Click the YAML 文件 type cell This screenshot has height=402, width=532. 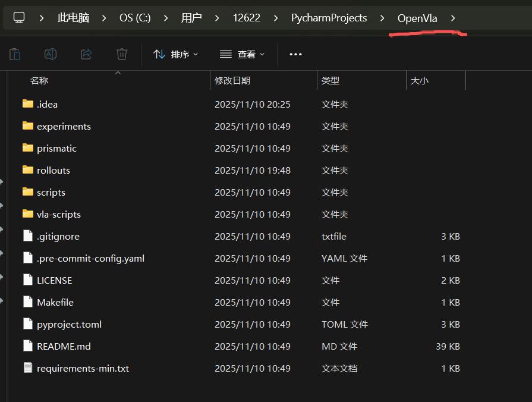(344, 258)
